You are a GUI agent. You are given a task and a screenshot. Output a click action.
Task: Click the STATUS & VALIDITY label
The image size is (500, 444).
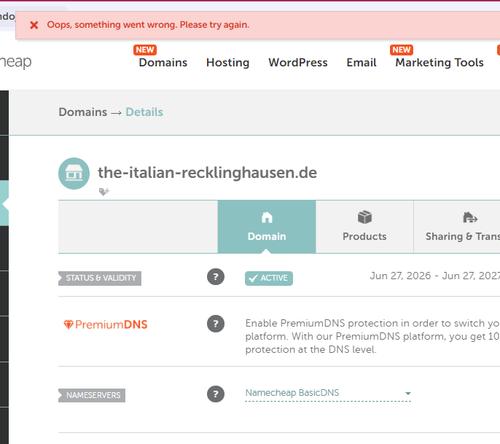tap(100, 278)
